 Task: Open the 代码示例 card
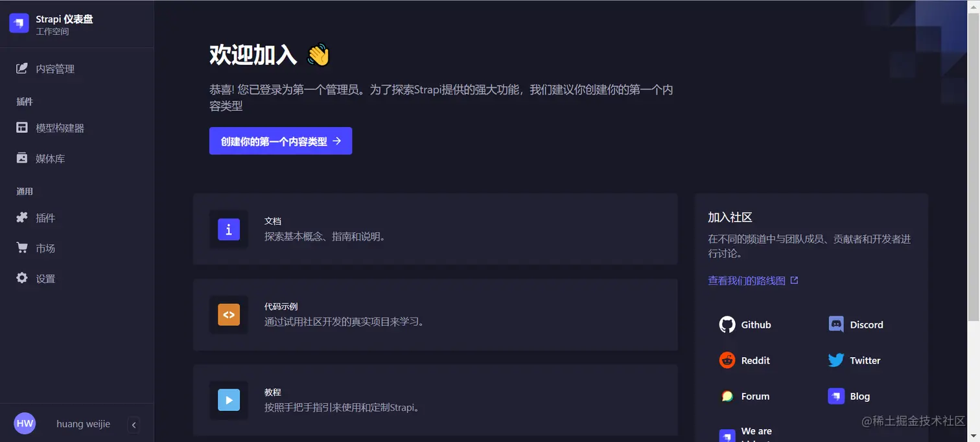coord(436,315)
